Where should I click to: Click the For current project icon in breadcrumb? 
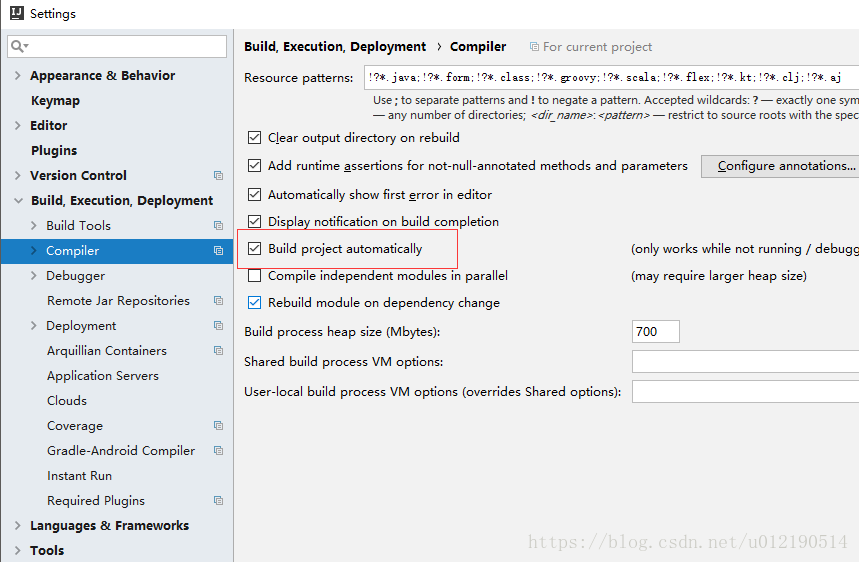534,47
